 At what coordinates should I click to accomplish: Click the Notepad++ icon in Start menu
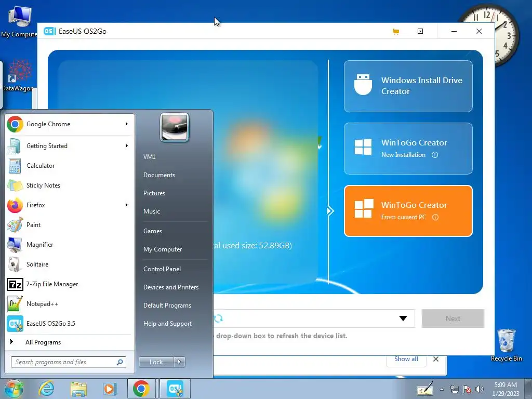point(15,303)
